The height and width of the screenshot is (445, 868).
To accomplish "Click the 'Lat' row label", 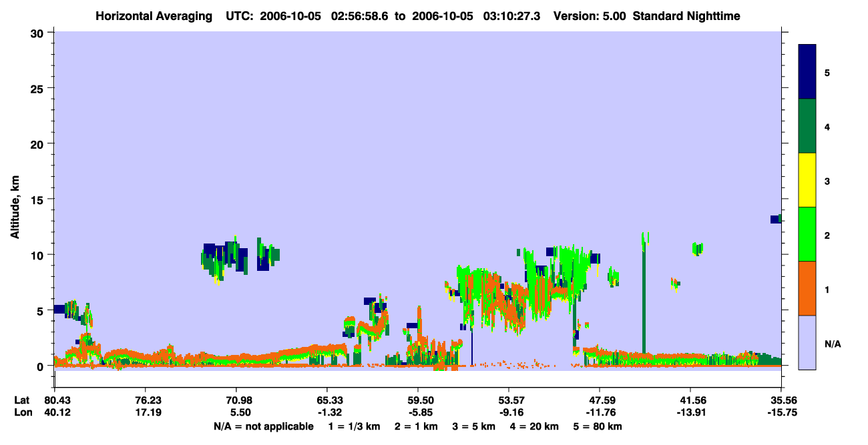I will coord(22,400).
